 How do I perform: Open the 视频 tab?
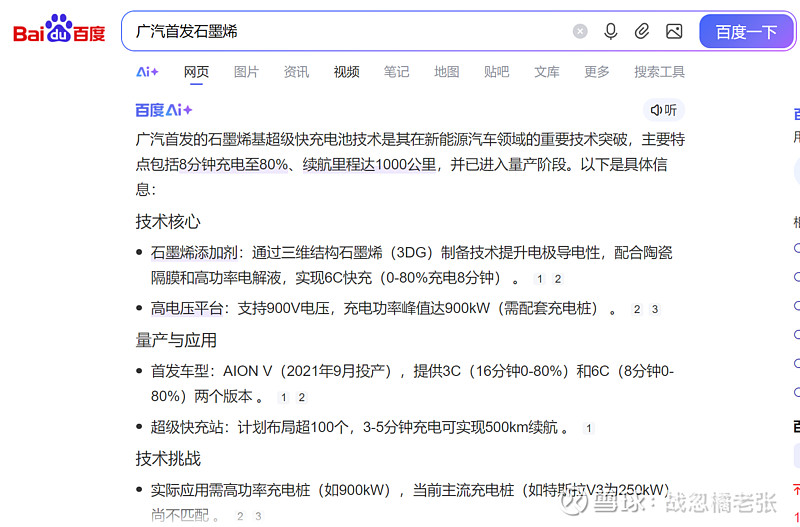pos(346,72)
